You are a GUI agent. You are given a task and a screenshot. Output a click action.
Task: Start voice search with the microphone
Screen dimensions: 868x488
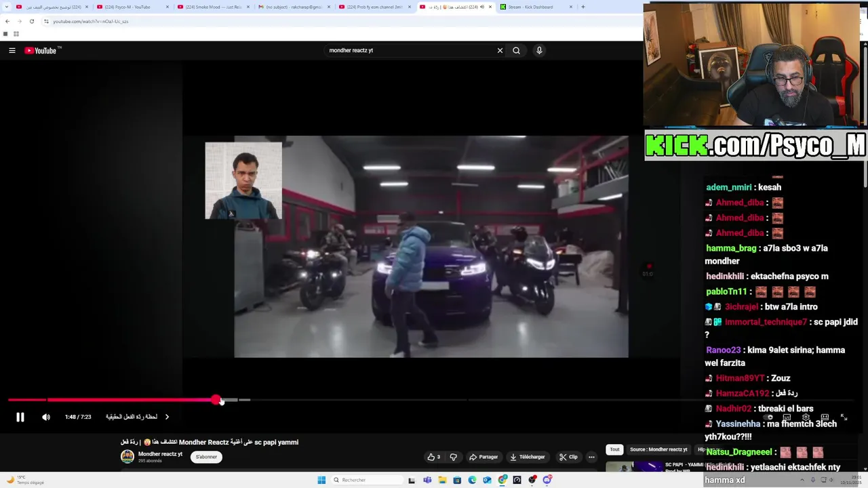pos(539,50)
